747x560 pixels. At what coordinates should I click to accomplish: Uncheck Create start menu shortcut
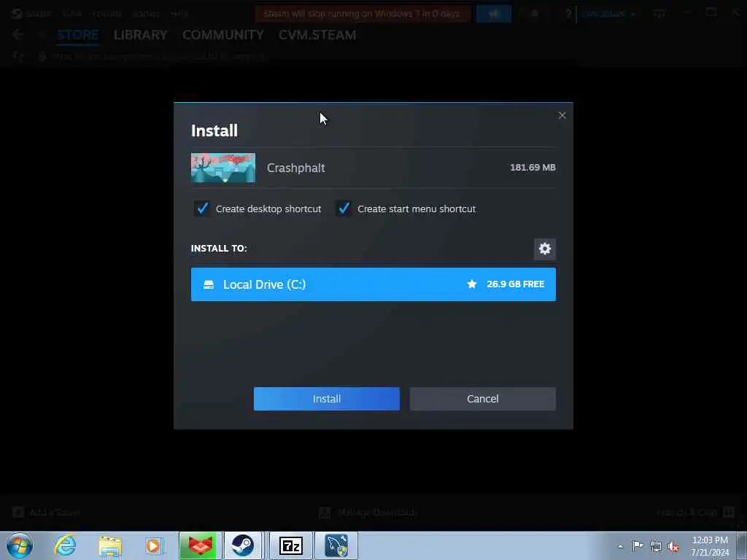pyautogui.click(x=344, y=209)
